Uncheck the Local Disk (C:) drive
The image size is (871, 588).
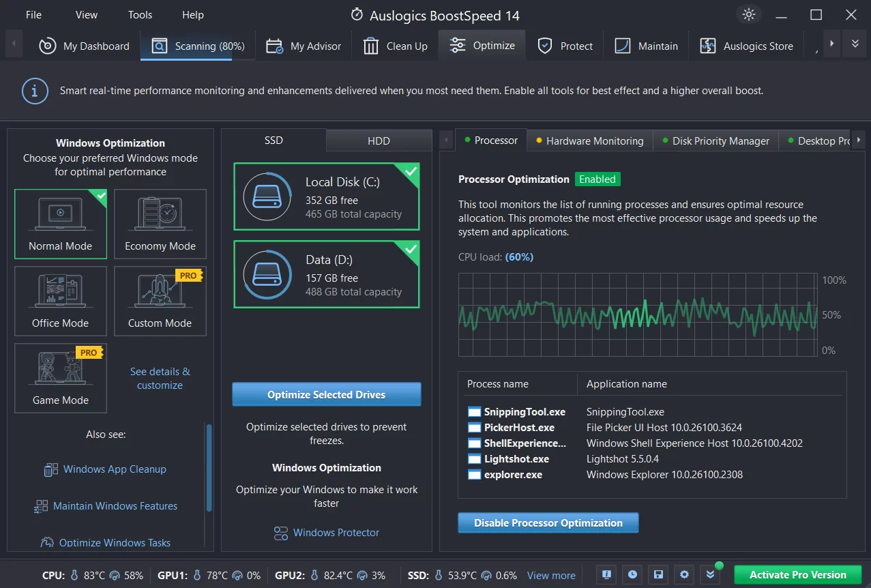pos(327,196)
